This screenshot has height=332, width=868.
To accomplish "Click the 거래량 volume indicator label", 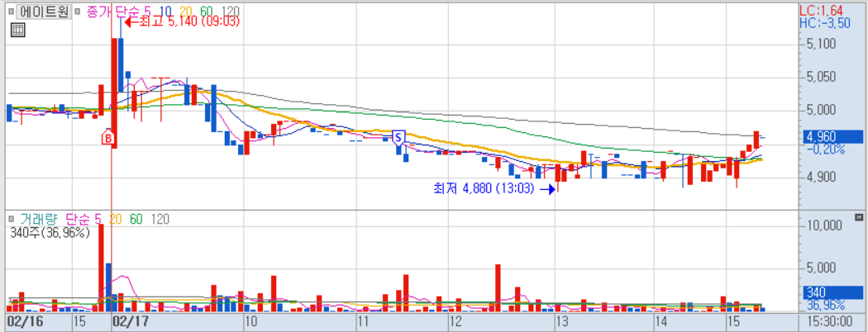I will (x=38, y=220).
